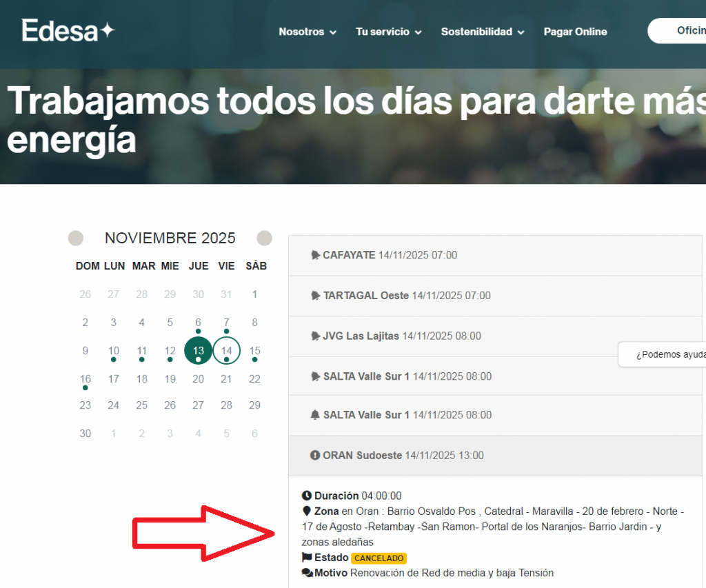This screenshot has width=706, height=588.
Task: Click the CAFAYATE row tag icon
Action: (x=315, y=255)
